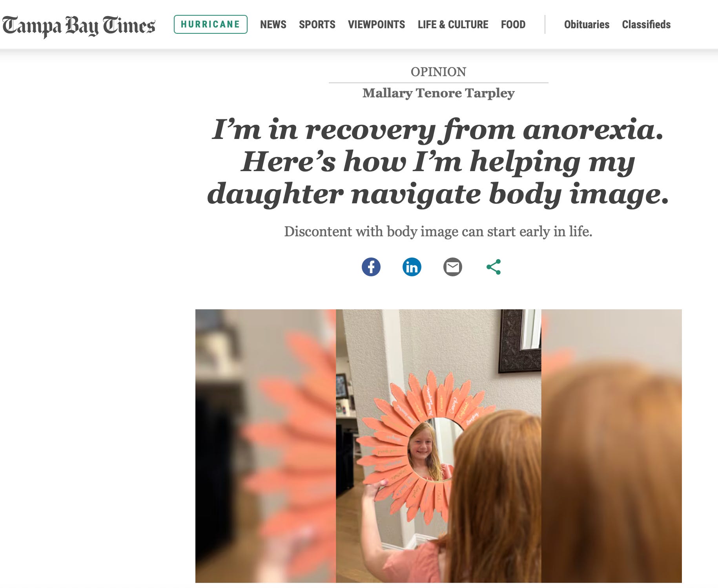Viewport: 718px width, 588px height.
Task: Open the green share options icon
Action: pyautogui.click(x=493, y=267)
